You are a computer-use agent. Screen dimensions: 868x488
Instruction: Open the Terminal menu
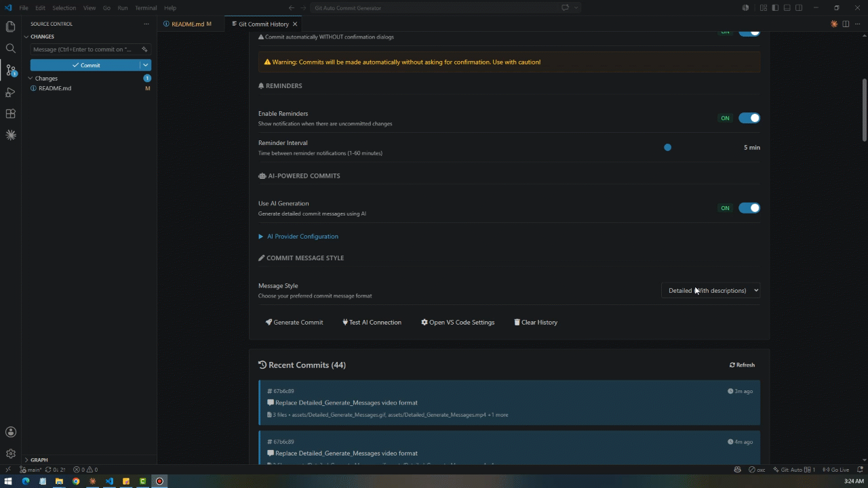[x=146, y=7]
